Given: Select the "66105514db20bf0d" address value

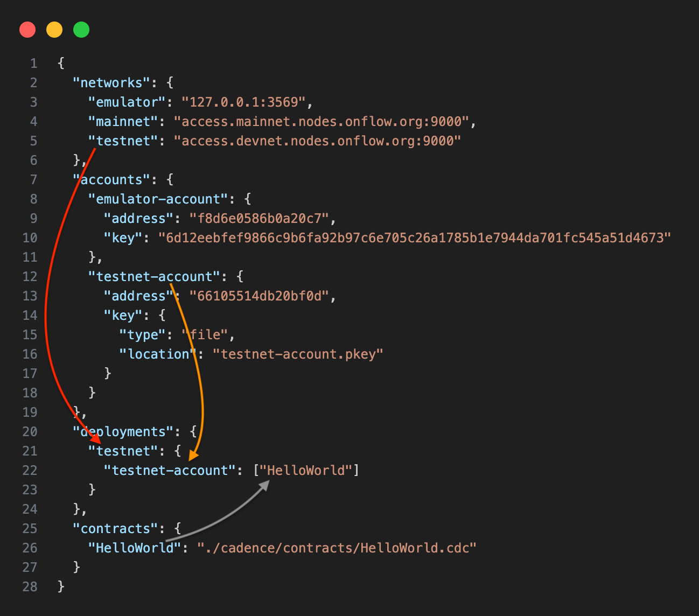Looking at the screenshot, I should [259, 296].
